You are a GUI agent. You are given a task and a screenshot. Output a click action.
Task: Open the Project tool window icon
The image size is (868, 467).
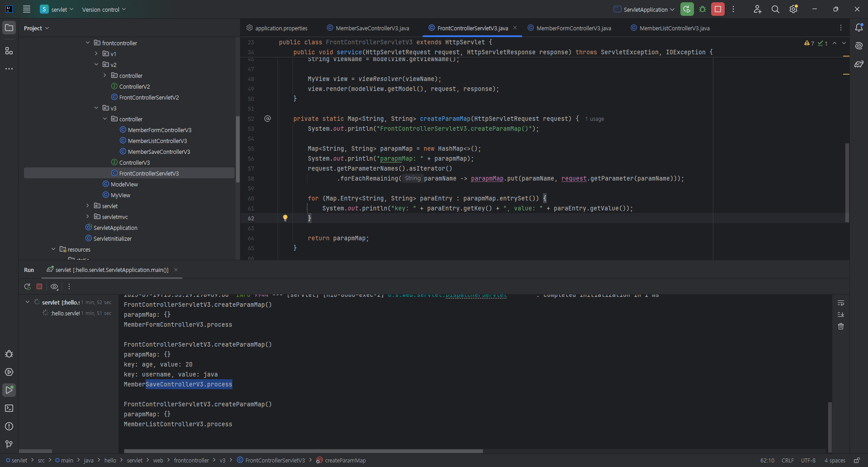(9, 28)
